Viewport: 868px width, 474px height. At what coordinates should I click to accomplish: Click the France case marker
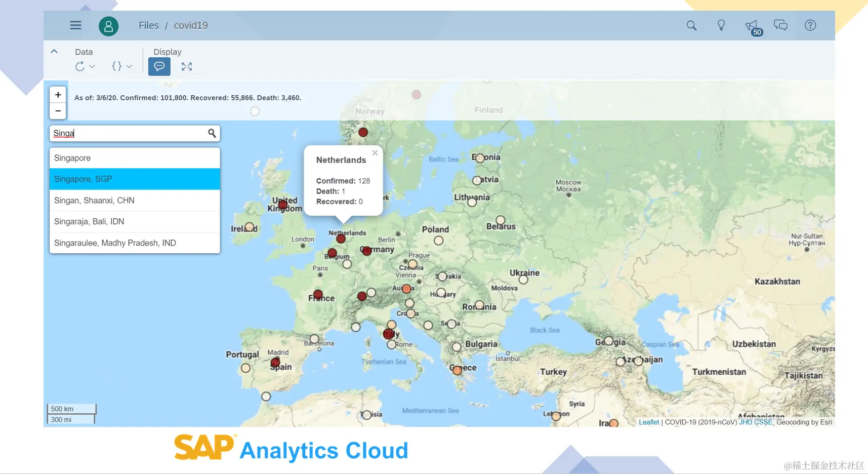pyautogui.click(x=318, y=294)
